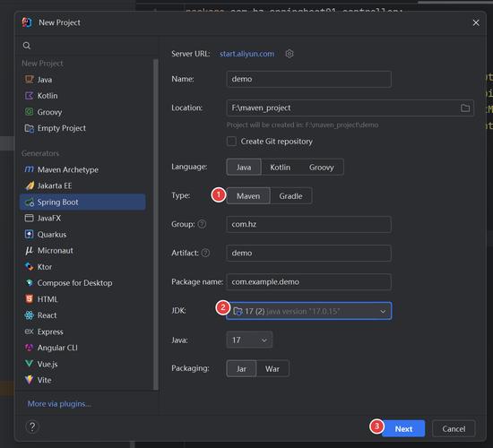Click the JavaFX icon
493x448 pixels.
[30, 218]
